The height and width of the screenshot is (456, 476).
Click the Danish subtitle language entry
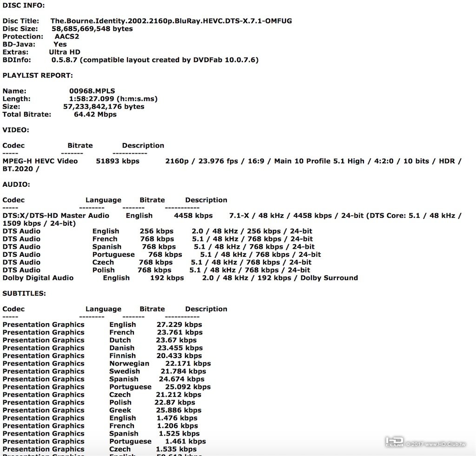[122, 348]
